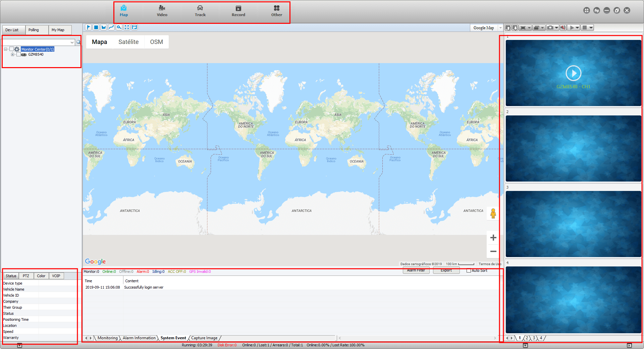The height and width of the screenshot is (349, 644).
Task: Enable the Auto Sort checkbox
Action: [469, 270]
